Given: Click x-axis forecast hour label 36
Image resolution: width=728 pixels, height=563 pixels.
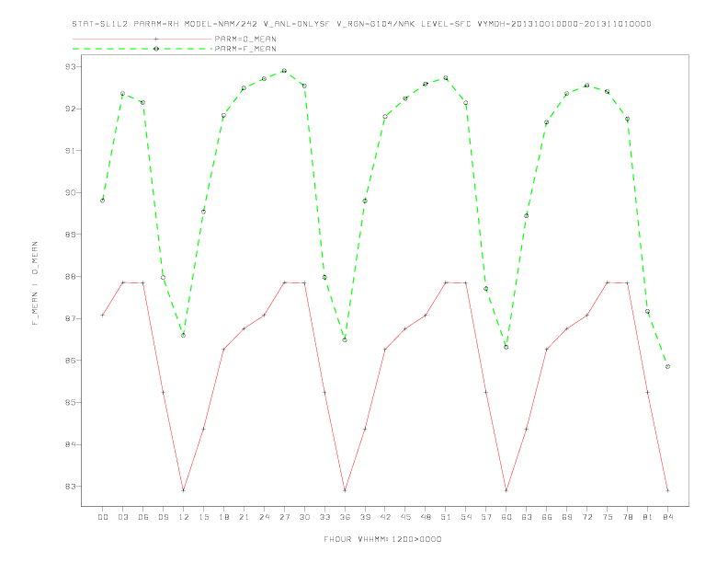Looking at the screenshot, I should point(345,517).
